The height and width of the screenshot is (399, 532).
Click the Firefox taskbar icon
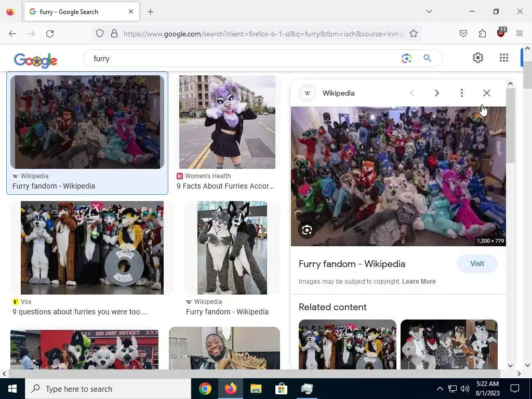230,389
